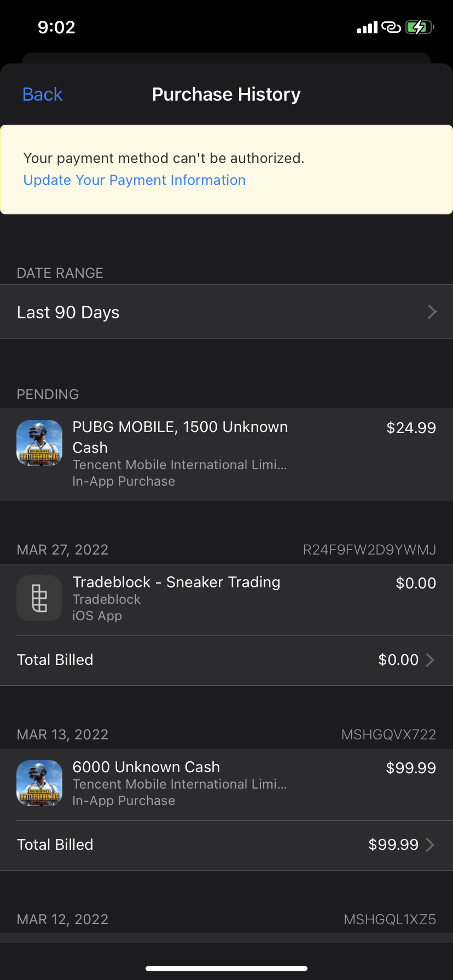Tap order ID R24F9FW2D9YWMJ
The image size is (453, 980).
point(369,550)
